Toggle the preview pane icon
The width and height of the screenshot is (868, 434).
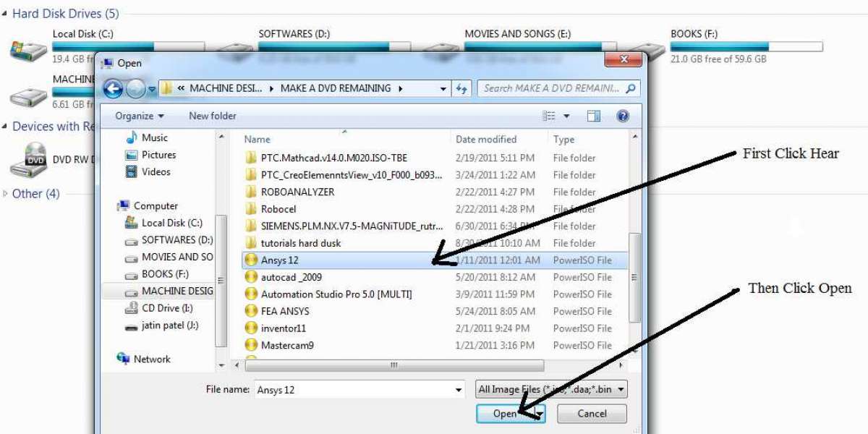[x=594, y=116]
